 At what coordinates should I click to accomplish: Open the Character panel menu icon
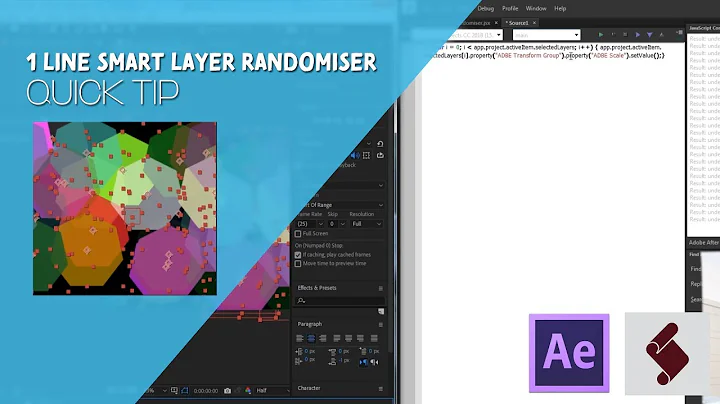[380, 389]
